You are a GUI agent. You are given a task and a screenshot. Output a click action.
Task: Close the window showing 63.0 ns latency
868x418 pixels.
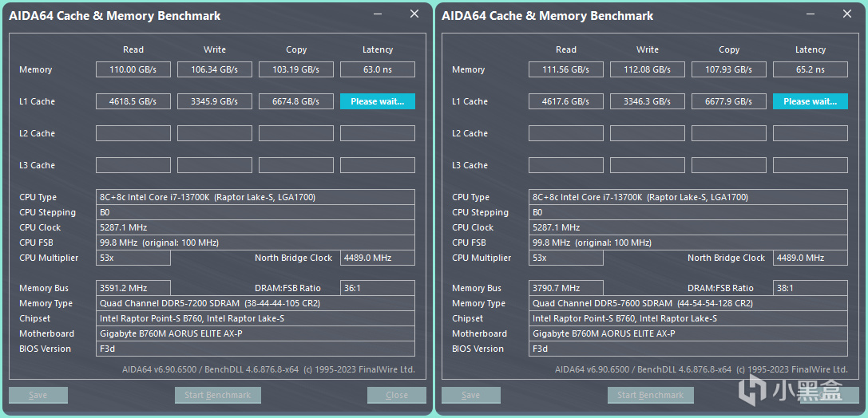(414, 14)
